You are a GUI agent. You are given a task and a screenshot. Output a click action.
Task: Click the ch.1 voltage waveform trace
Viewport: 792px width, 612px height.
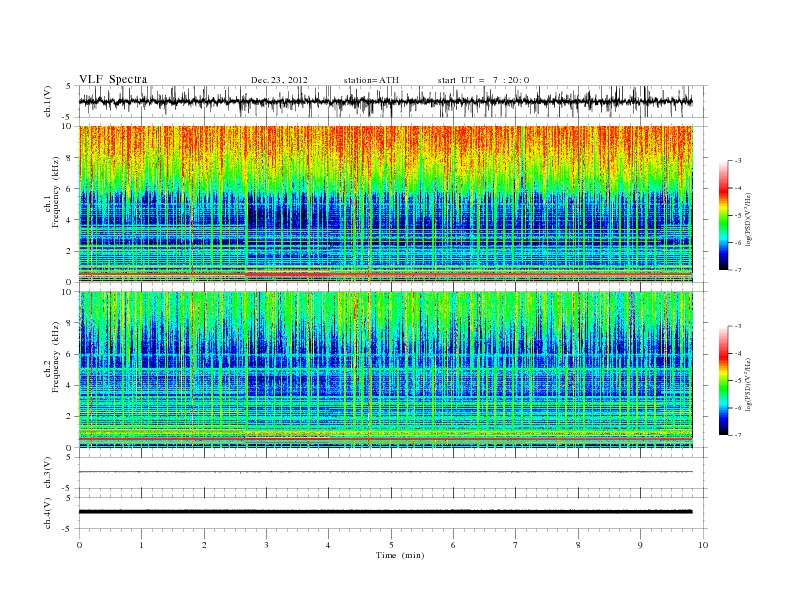[x=385, y=101]
